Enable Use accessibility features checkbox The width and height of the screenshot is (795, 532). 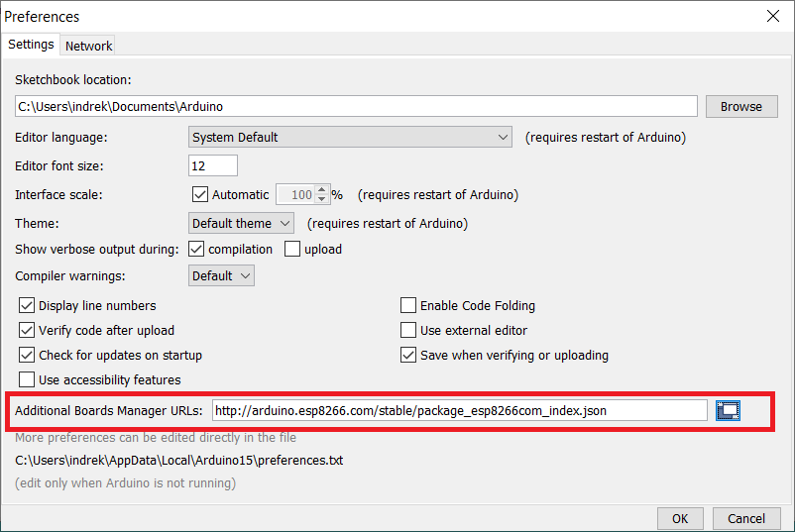click(x=27, y=380)
